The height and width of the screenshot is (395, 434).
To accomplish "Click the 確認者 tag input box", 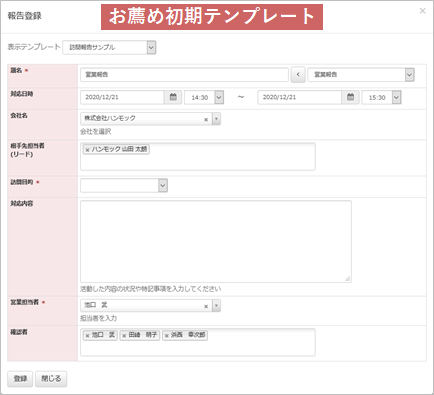I will coord(198,342).
